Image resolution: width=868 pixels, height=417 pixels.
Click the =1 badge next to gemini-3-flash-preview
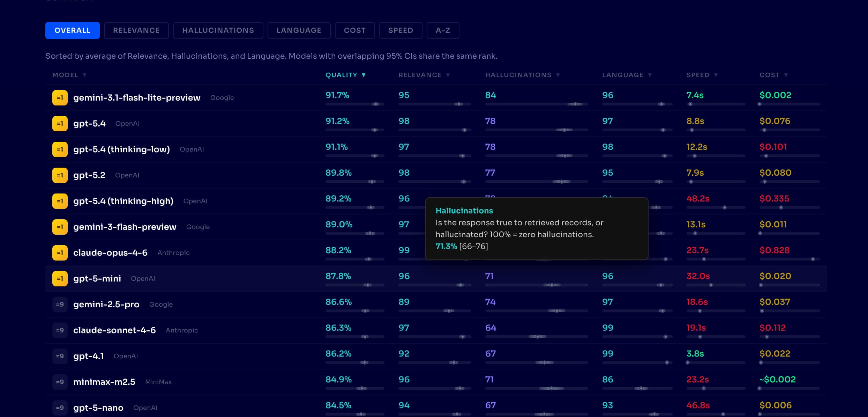click(x=60, y=227)
